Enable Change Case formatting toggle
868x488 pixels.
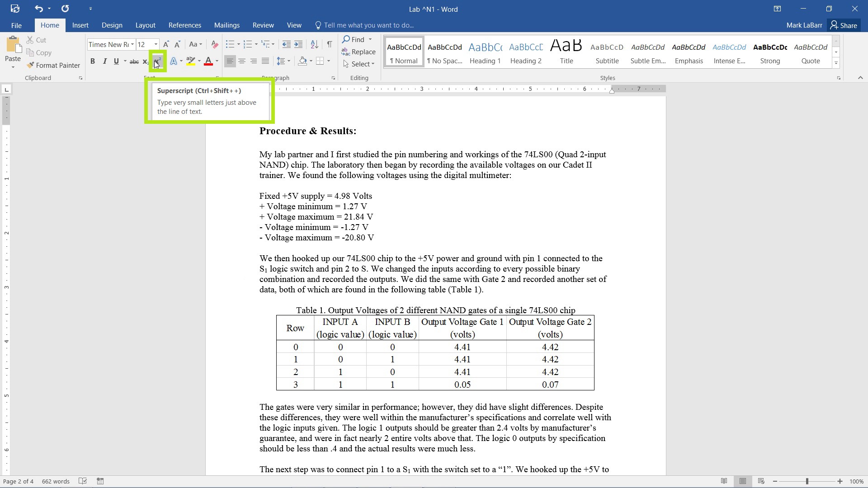pyautogui.click(x=196, y=44)
